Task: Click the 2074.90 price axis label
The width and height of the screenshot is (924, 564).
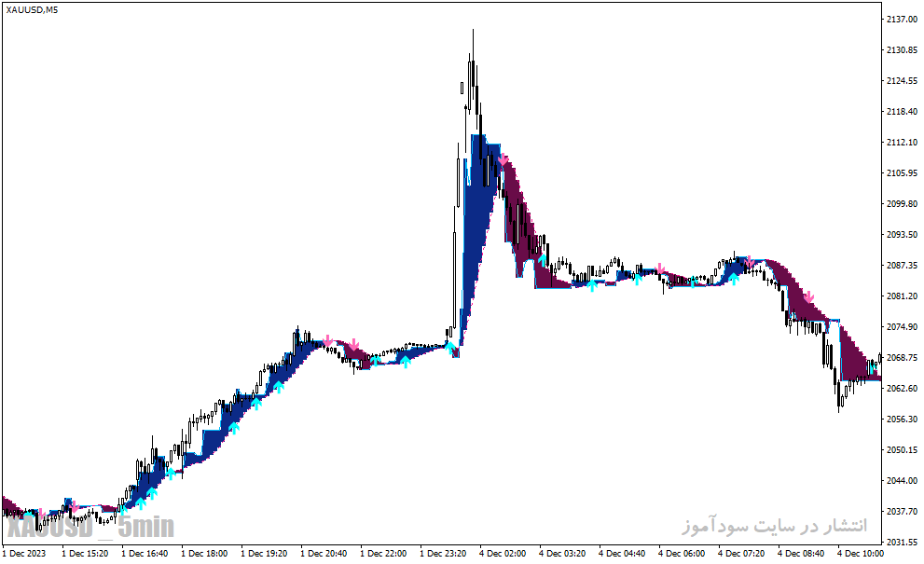Action: (x=902, y=326)
